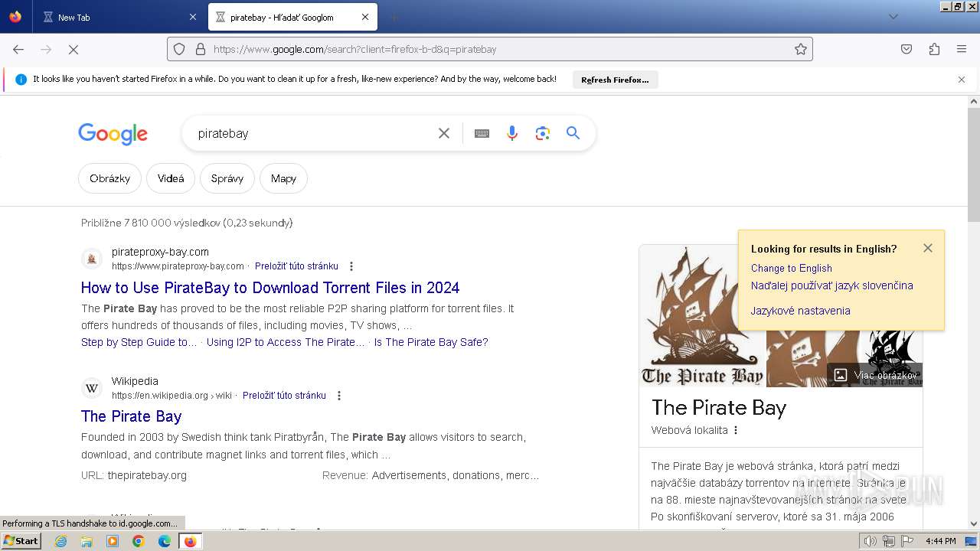Open more options beside Webová lokalita
The height and width of the screenshot is (551, 980).
click(736, 430)
